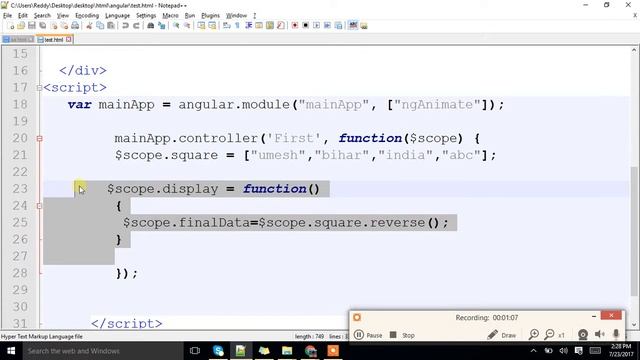This screenshot has height=360, width=640.
Task: Click the Save All toolbar icon
Action: click(42, 26)
